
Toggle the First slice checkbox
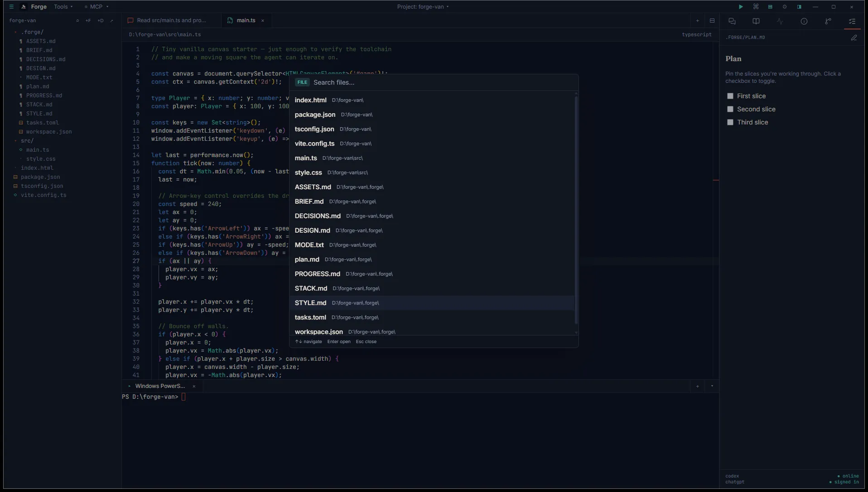730,96
